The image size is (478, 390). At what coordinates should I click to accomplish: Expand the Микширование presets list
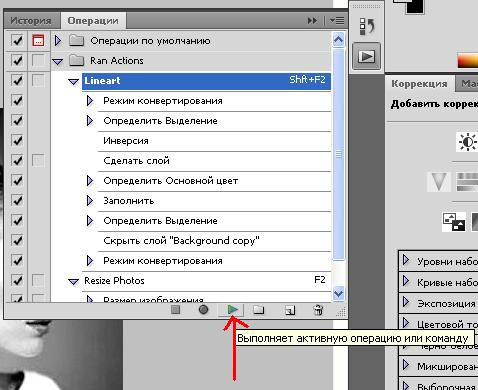click(406, 365)
